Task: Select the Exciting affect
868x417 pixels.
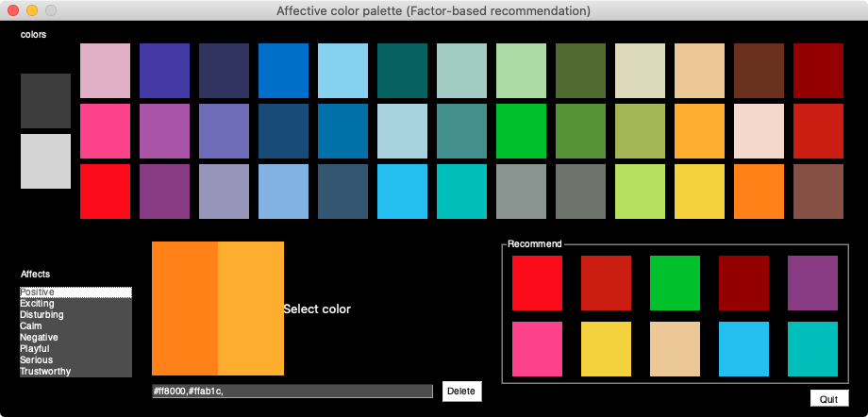Action: coord(38,304)
